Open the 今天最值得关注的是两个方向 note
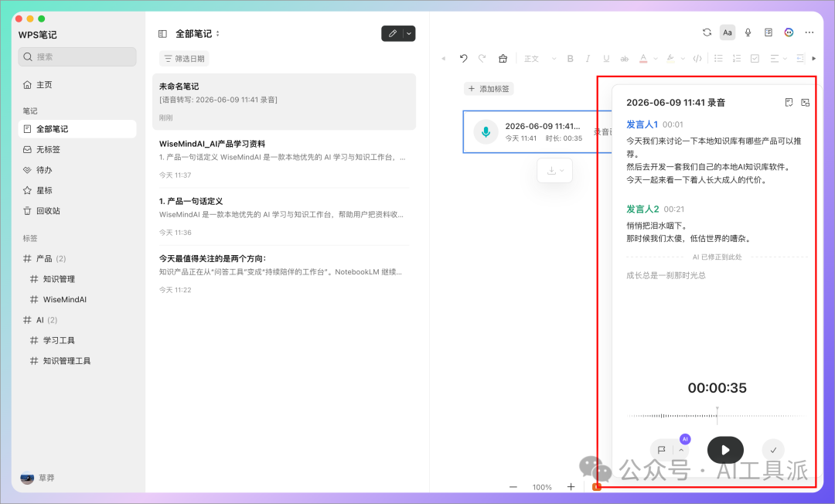The image size is (835, 504). (284, 274)
